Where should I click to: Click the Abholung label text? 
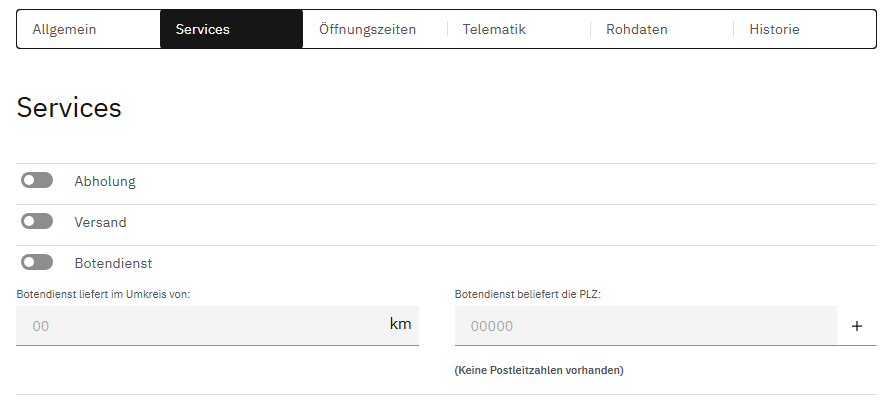coord(105,182)
